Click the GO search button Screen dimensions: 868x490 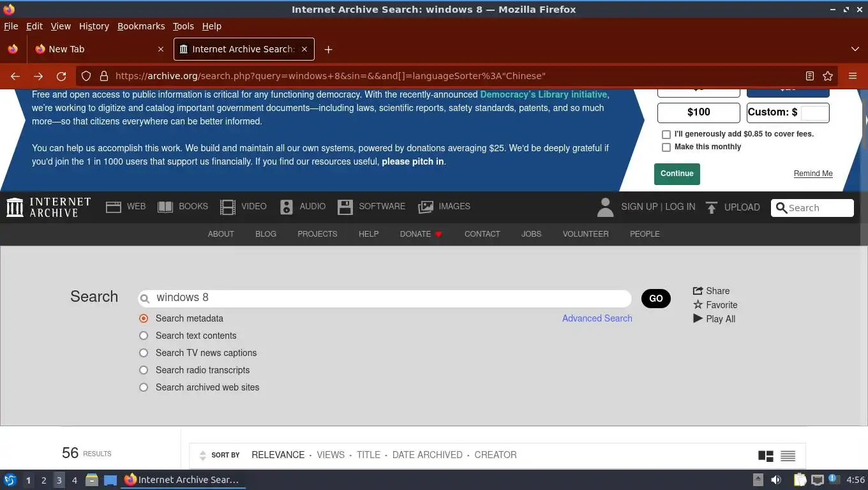pyautogui.click(x=656, y=298)
